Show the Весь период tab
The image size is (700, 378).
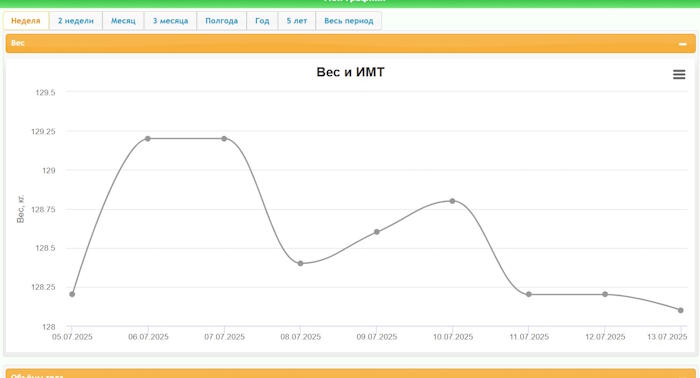point(349,21)
